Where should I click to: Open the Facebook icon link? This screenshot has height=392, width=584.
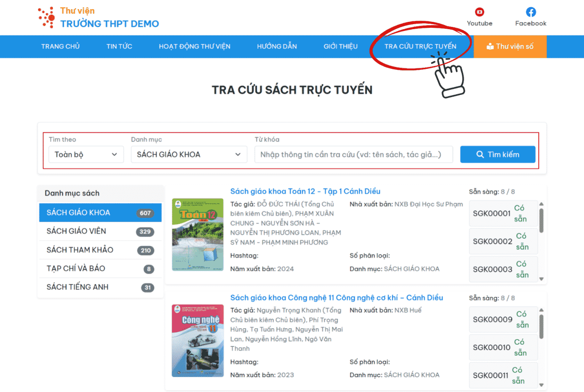tap(531, 12)
